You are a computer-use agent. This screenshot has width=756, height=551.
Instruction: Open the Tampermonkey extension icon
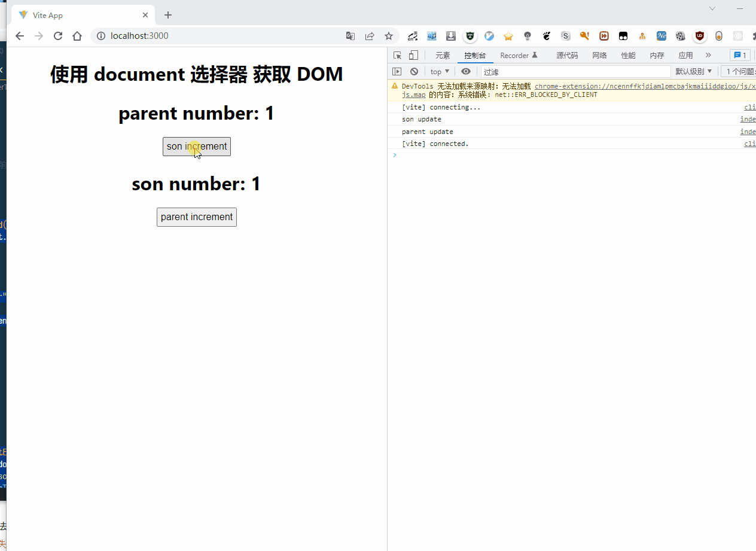tap(623, 36)
